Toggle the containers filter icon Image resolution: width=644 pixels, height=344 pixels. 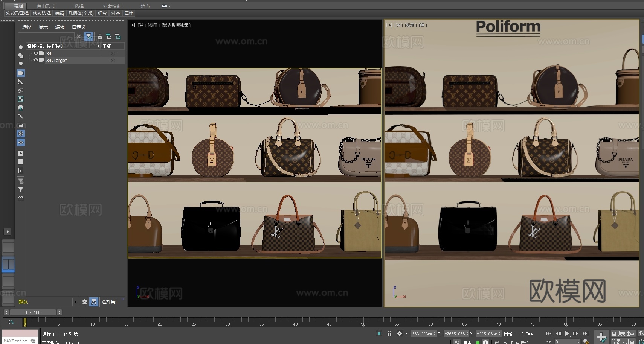pos(21,125)
